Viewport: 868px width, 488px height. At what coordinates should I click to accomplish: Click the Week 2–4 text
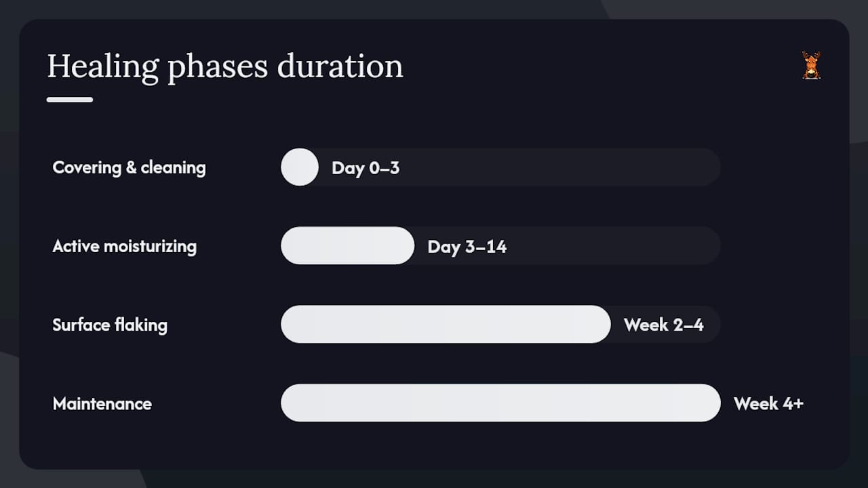click(664, 325)
